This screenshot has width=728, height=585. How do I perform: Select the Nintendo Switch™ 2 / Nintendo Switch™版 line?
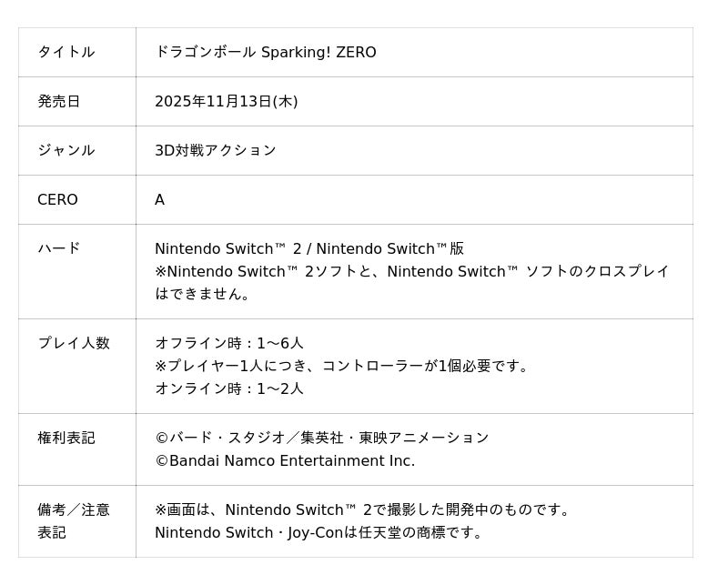point(308,248)
